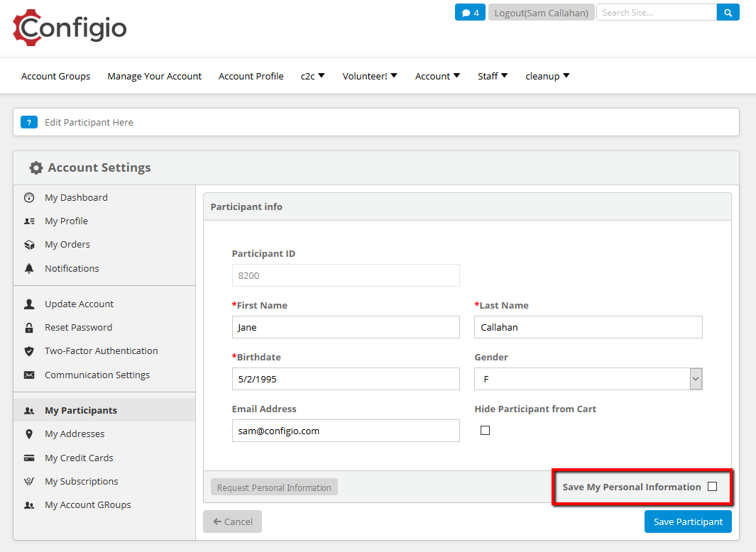Click the Cancel button
The width and height of the screenshot is (756, 552).
[232, 521]
